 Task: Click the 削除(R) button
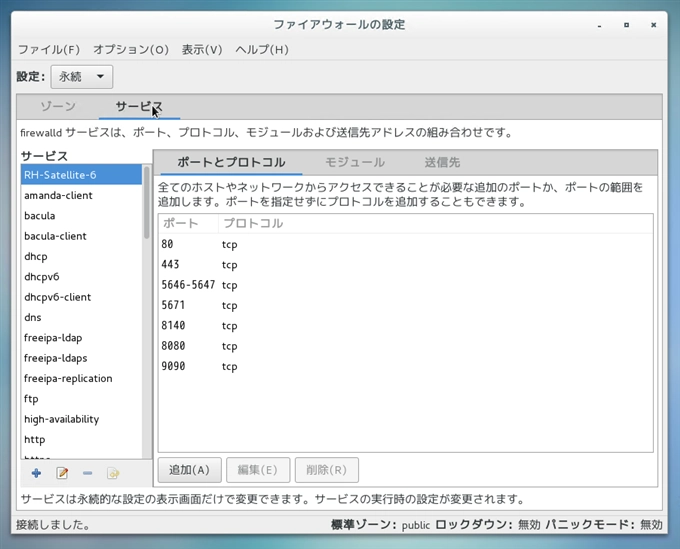[x=327, y=470]
